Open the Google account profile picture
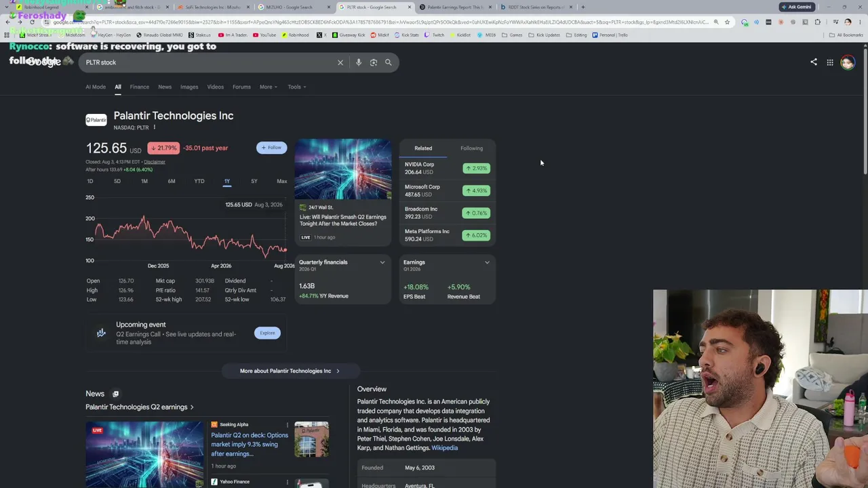The width and height of the screenshot is (868, 488). click(x=848, y=62)
